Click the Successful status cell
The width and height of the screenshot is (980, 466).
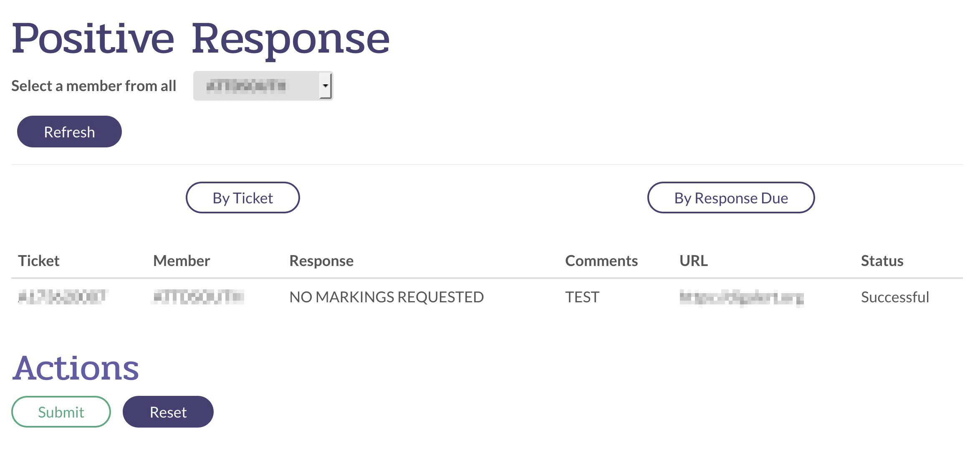pos(895,297)
